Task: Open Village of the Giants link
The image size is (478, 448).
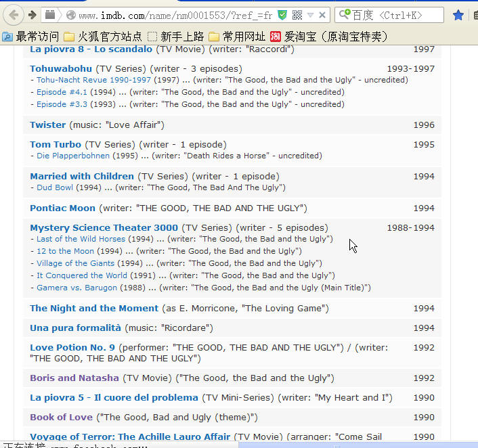Action: pos(75,263)
